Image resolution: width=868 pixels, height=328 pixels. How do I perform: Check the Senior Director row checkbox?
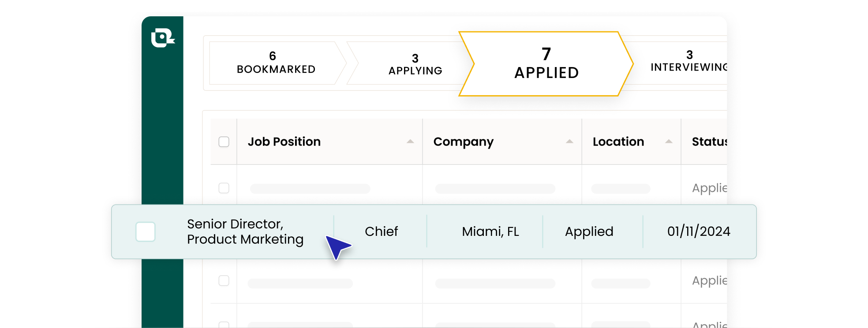(146, 231)
